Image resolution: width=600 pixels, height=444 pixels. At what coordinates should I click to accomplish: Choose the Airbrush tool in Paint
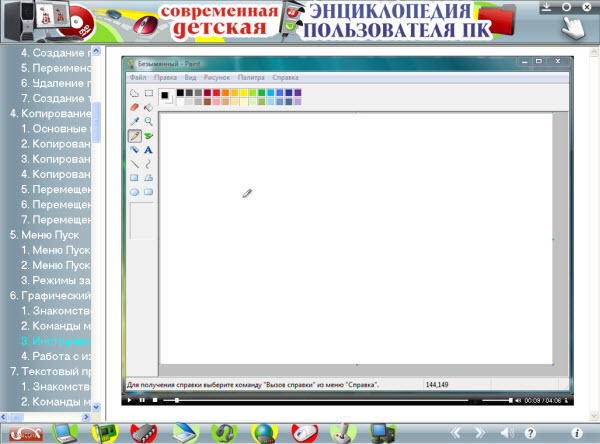(x=134, y=150)
